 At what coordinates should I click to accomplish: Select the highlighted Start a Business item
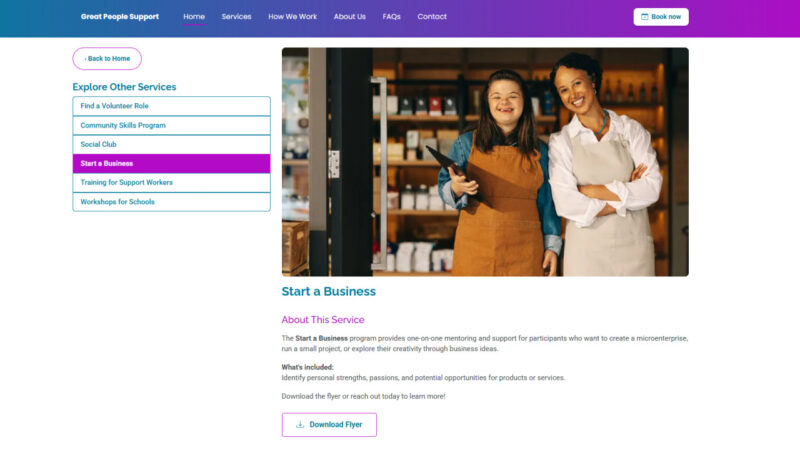pyautogui.click(x=171, y=164)
